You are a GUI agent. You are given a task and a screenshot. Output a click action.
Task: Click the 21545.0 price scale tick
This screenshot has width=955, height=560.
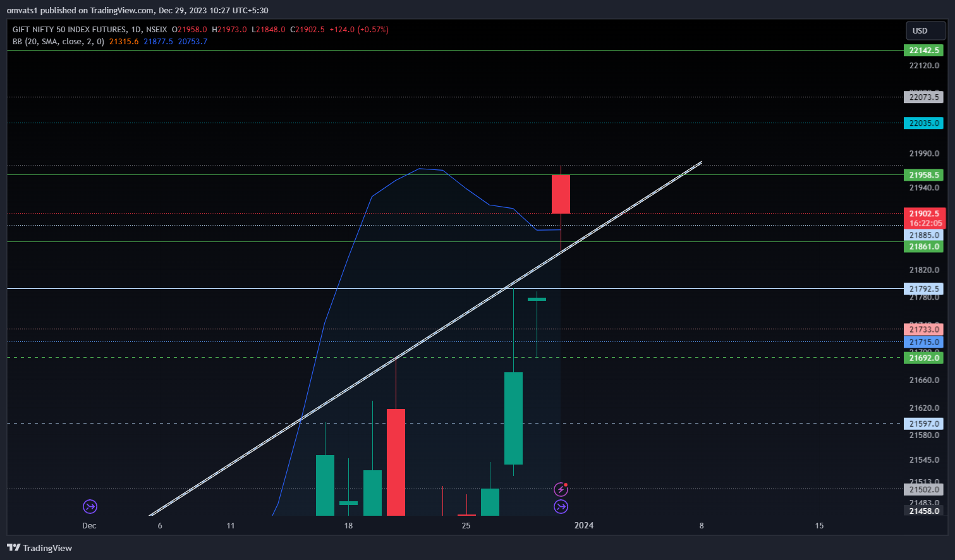tap(924, 460)
